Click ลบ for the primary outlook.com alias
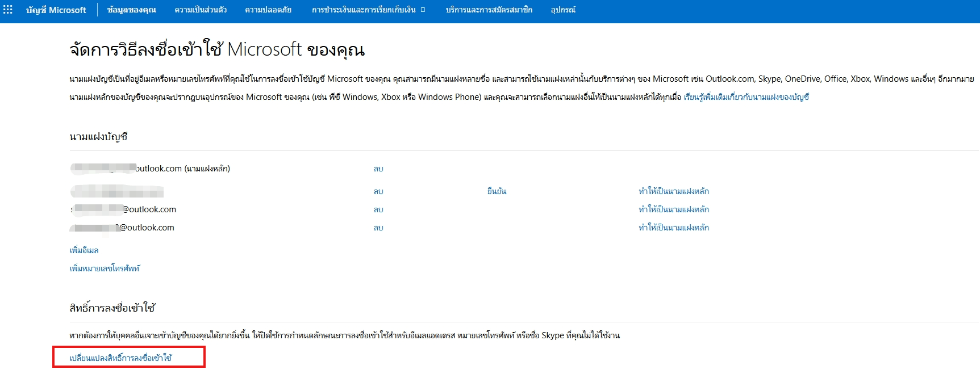Viewport: 980px width, 378px height. 378,169
